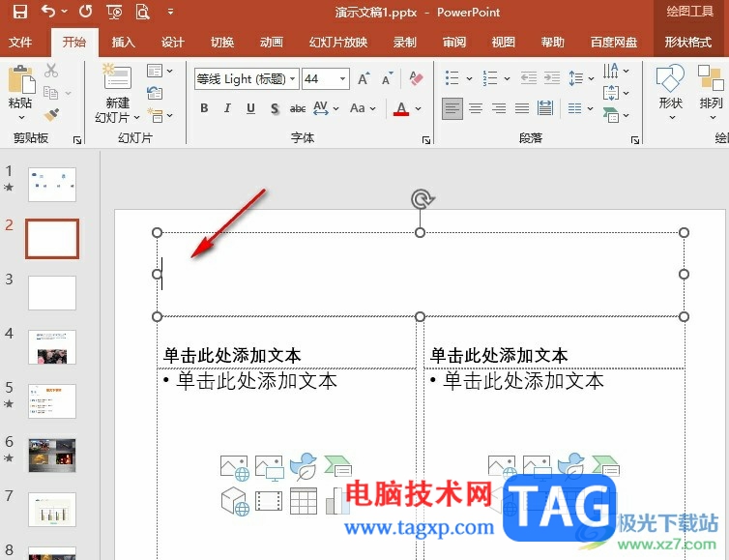The width and height of the screenshot is (729, 560).
Task: Click the Shapes gallery icon
Action: coord(670,78)
